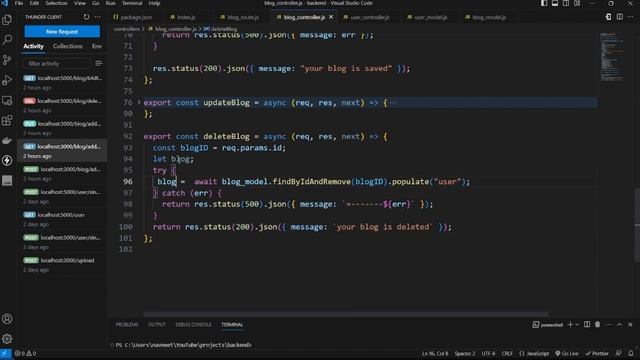
Task: Focus the filter activity input
Action: (57, 63)
